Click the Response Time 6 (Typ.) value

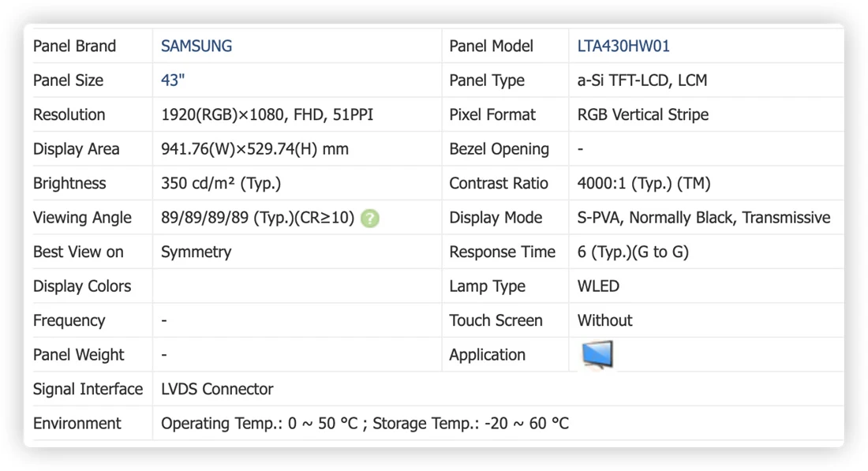pos(633,252)
